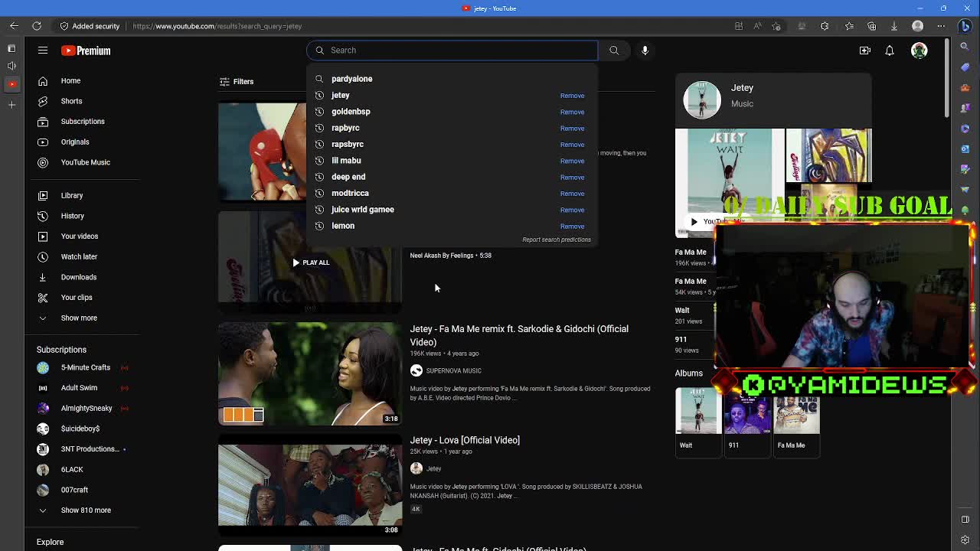980x551 pixels.
Task: Open the YouTube notifications bell
Action: [890, 51]
